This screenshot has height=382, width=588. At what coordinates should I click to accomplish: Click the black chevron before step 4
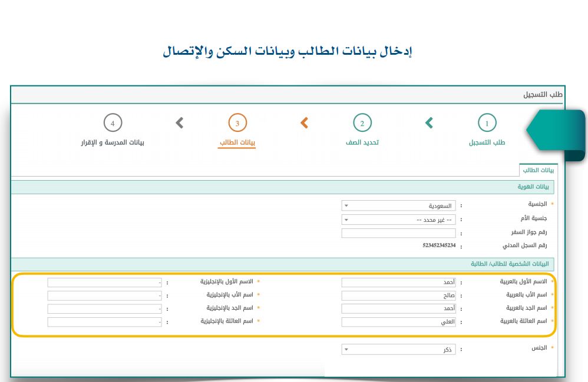click(x=180, y=122)
